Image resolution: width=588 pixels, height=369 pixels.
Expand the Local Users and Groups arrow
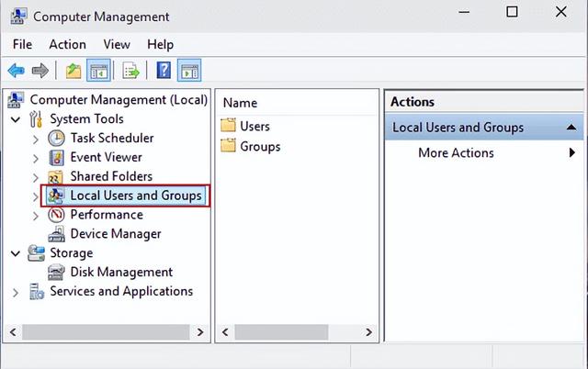pyautogui.click(x=36, y=197)
